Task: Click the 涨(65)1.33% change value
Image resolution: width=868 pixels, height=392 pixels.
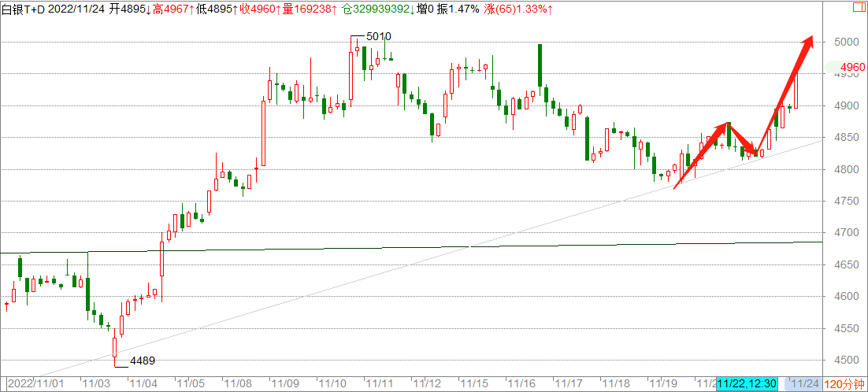Action: [x=518, y=9]
